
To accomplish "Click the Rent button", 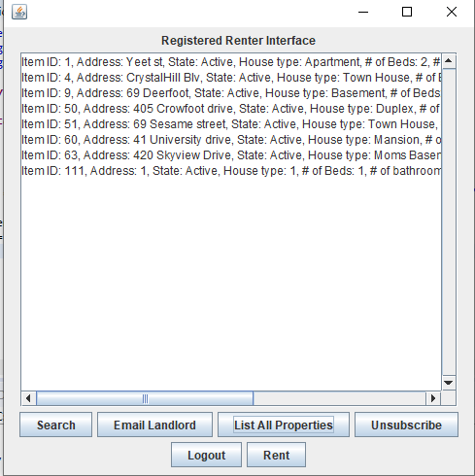I will coord(276,455).
